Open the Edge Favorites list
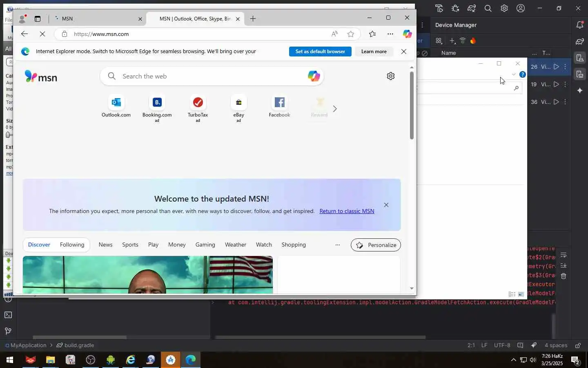 pyautogui.click(x=372, y=34)
